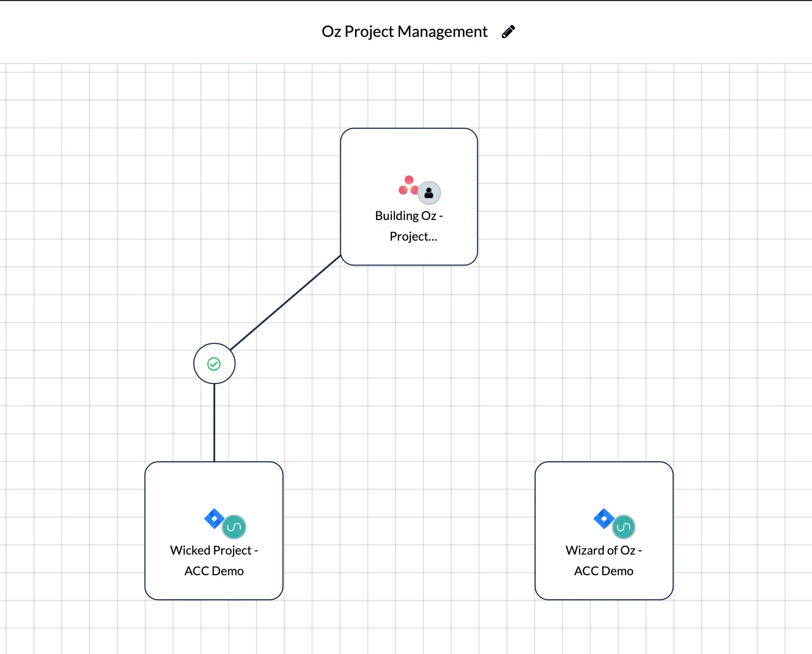Image resolution: width=812 pixels, height=654 pixels.
Task: Click the "Wicked Project -" label text
Action: [x=214, y=550]
